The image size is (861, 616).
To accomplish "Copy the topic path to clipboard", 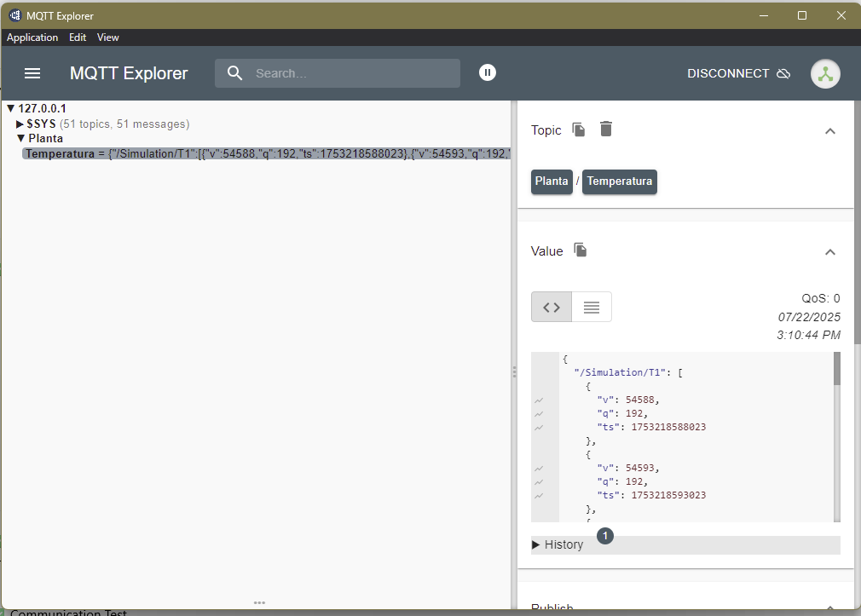I will point(578,130).
